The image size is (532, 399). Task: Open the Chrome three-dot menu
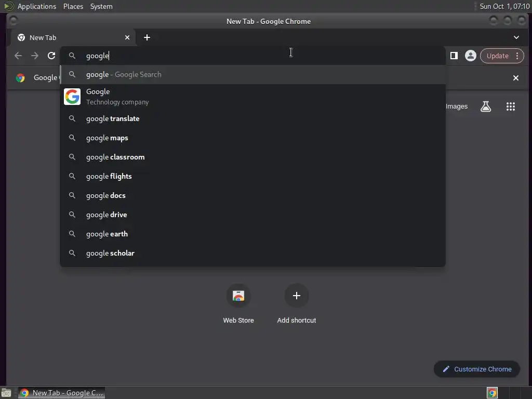click(517, 56)
